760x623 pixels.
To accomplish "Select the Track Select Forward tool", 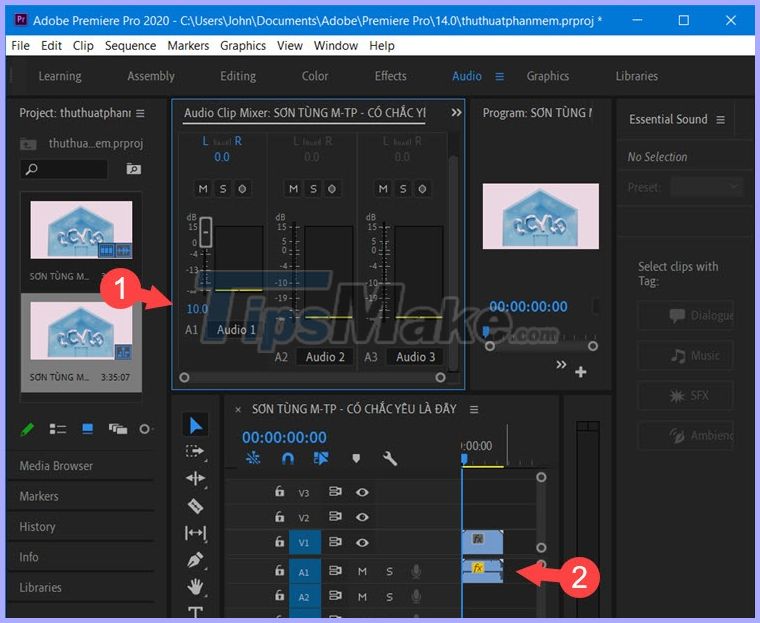I will 195,451.
